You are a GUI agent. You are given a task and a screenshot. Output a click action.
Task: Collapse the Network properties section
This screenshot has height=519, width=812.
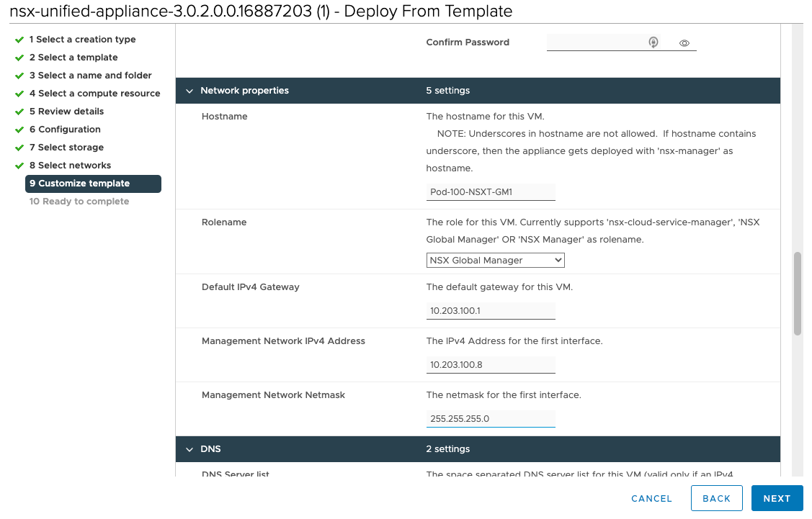click(x=190, y=91)
